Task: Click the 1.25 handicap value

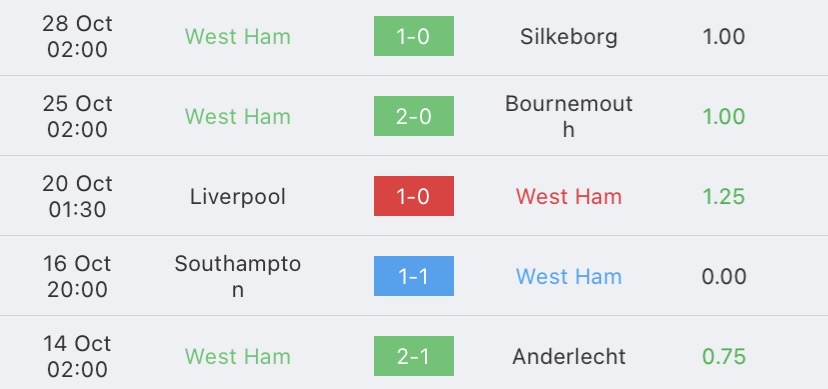Action: pos(723,197)
